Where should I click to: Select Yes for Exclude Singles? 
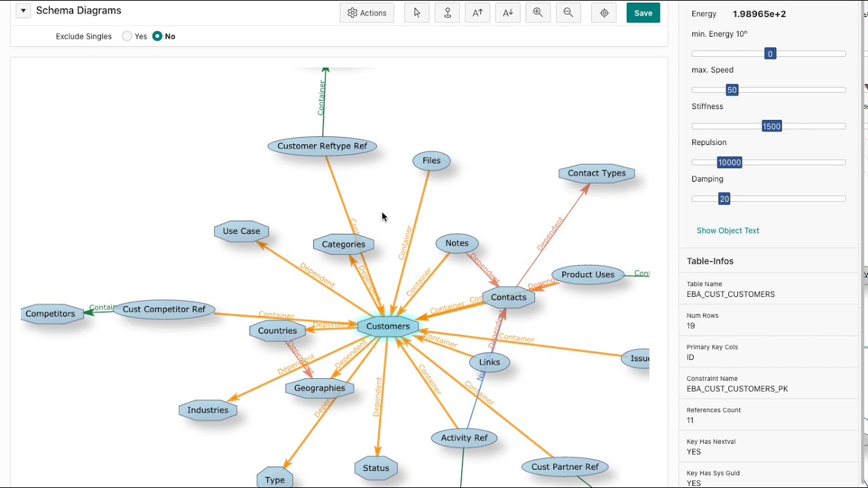tap(127, 37)
